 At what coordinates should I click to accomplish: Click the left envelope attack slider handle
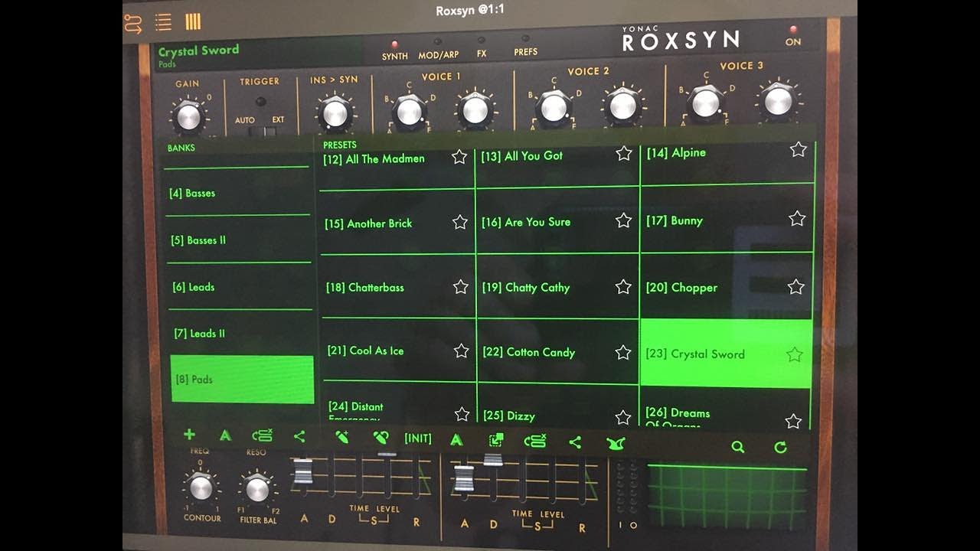coord(303,471)
